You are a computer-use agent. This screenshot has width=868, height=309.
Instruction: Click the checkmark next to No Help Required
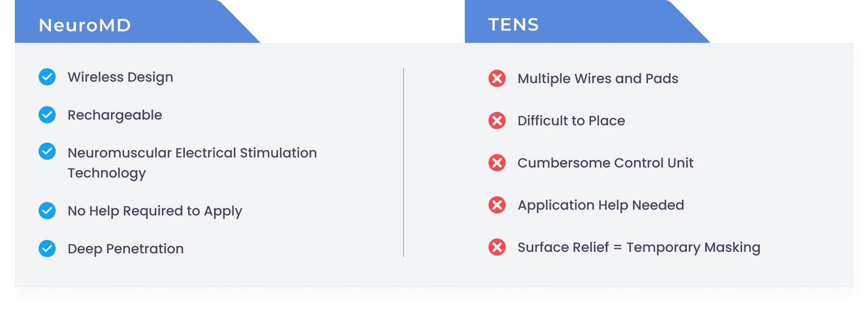click(x=47, y=211)
